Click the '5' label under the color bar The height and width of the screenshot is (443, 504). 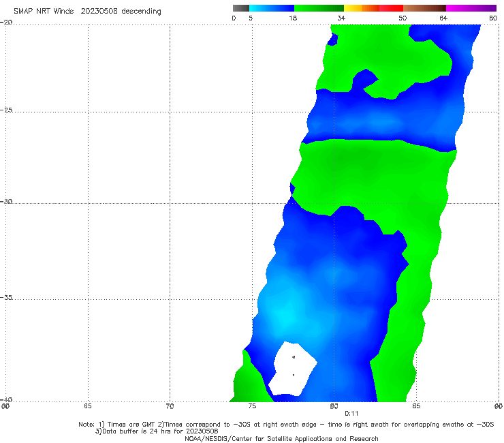[251, 18]
